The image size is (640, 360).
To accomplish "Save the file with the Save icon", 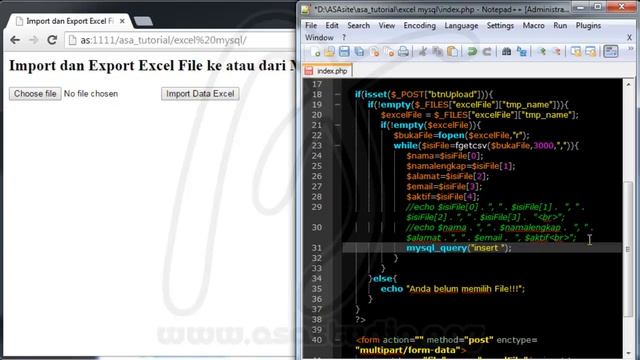I will click(x=344, y=51).
